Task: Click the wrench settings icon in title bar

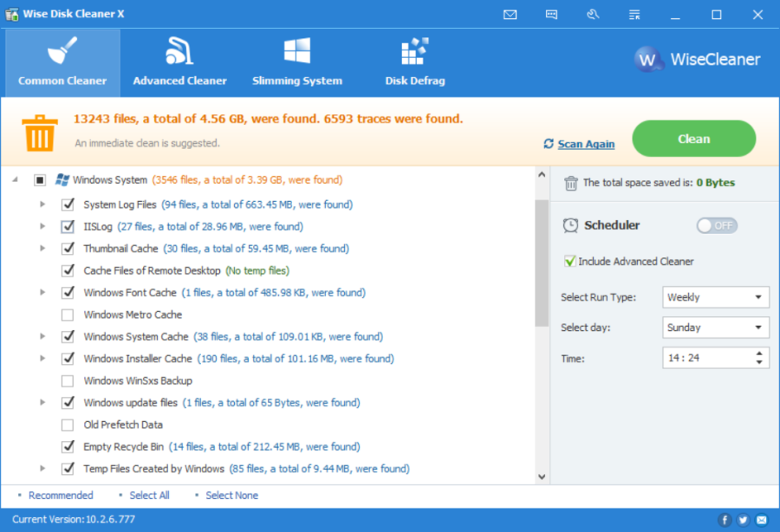Action: click(x=593, y=15)
